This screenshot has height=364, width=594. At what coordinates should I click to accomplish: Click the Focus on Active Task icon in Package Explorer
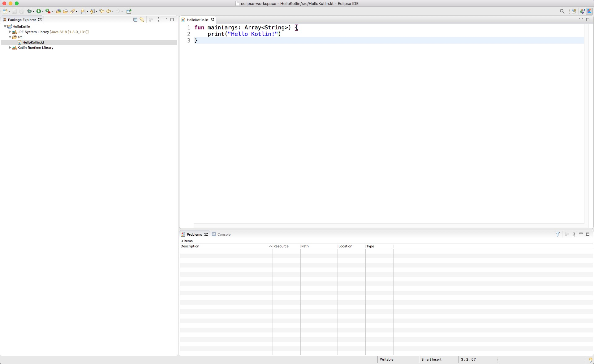151,19
